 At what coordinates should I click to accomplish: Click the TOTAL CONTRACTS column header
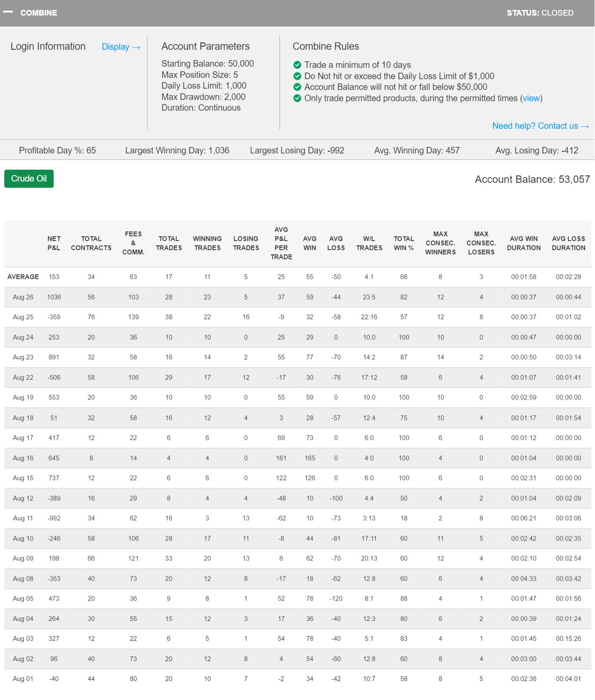click(x=91, y=243)
